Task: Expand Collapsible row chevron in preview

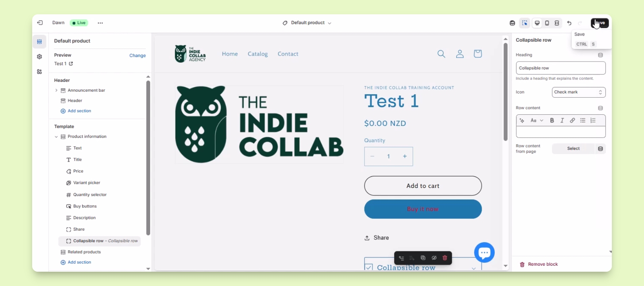Action: pyautogui.click(x=474, y=268)
